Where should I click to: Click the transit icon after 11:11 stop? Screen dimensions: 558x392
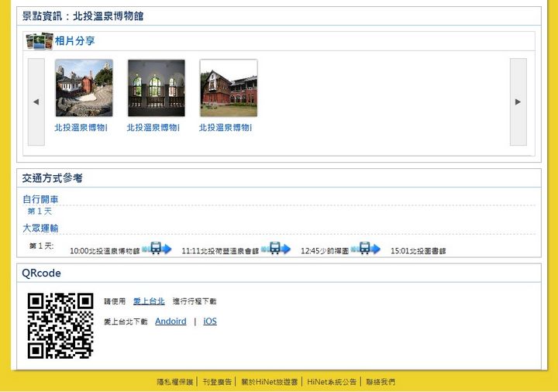tap(275, 248)
